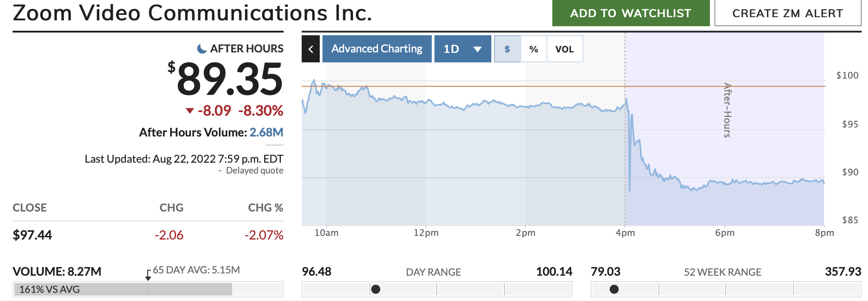The height and width of the screenshot is (301, 868).
Task: Click the back chevron chart button
Action: click(311, 49)
